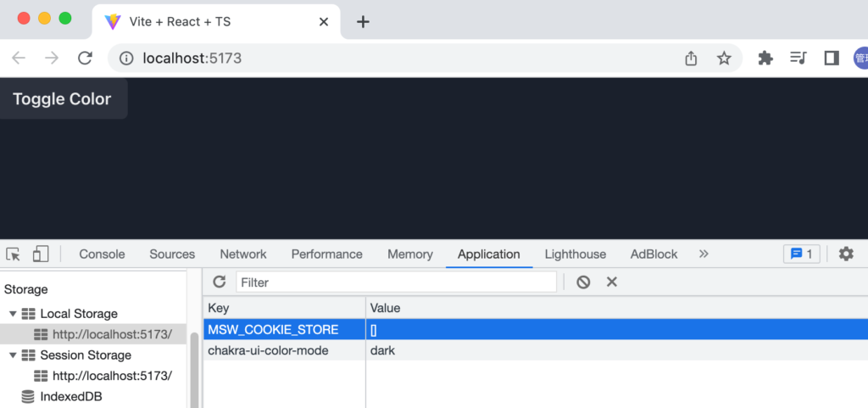Click the browser reload button

[85, 58]
